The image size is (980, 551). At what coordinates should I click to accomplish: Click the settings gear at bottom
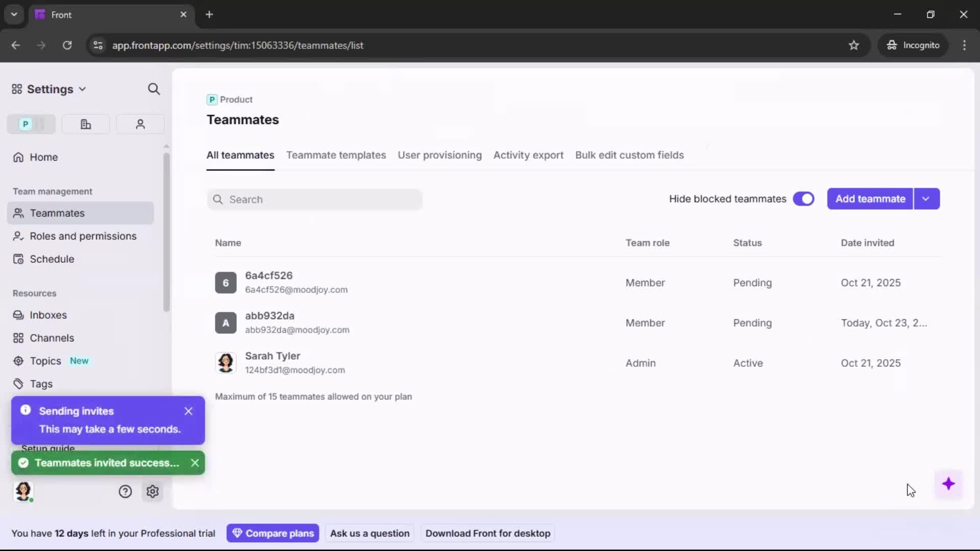153,491
